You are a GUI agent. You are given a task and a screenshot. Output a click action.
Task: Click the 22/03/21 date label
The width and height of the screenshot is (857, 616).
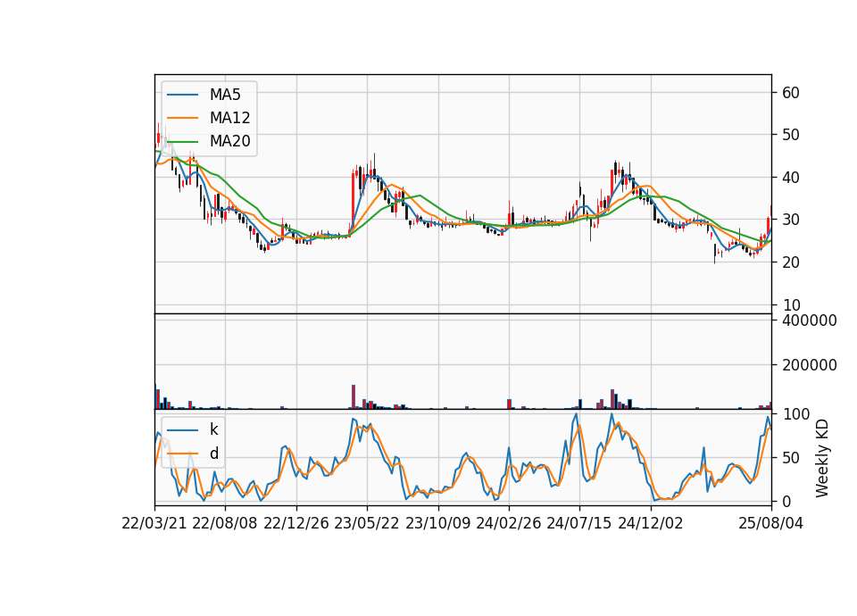[154, 523]
